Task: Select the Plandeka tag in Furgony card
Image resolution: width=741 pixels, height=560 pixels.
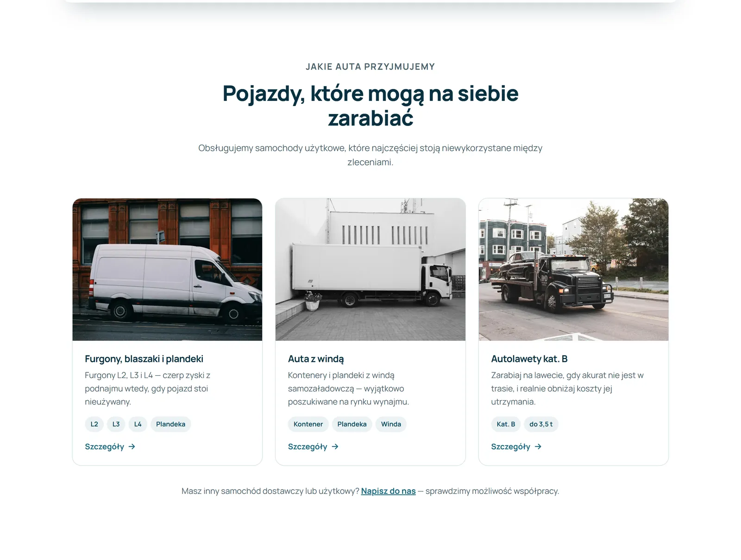Action: coord(170,424)
